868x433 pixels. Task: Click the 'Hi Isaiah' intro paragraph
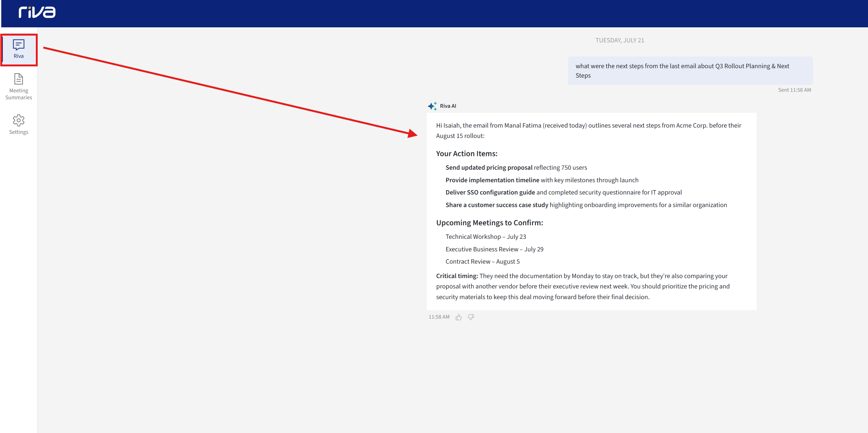pyautogui.click(x=588, y=130)
